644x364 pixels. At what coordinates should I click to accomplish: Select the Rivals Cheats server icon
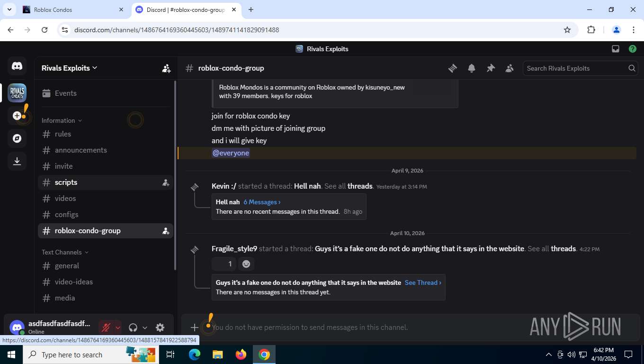click(x=17, y=93)
